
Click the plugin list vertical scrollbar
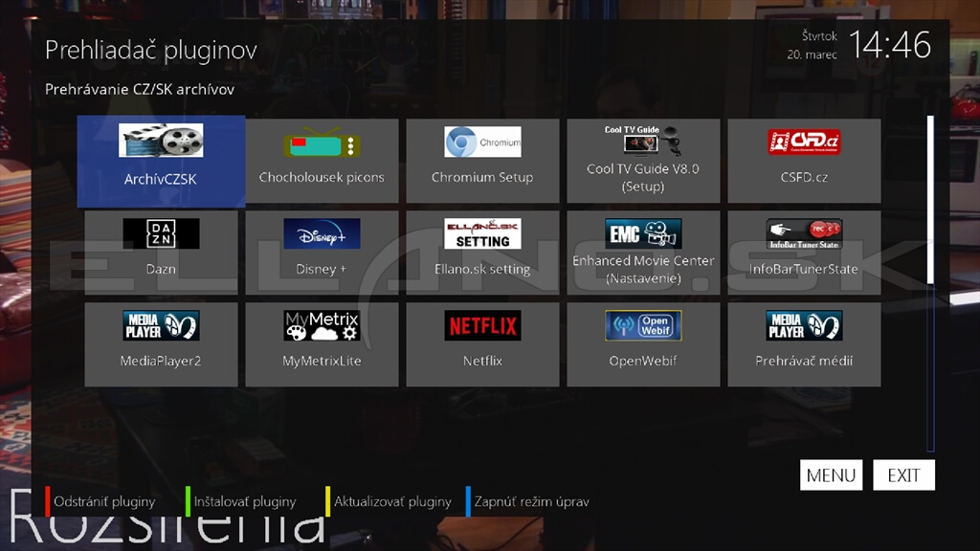[x=930, y=283]
